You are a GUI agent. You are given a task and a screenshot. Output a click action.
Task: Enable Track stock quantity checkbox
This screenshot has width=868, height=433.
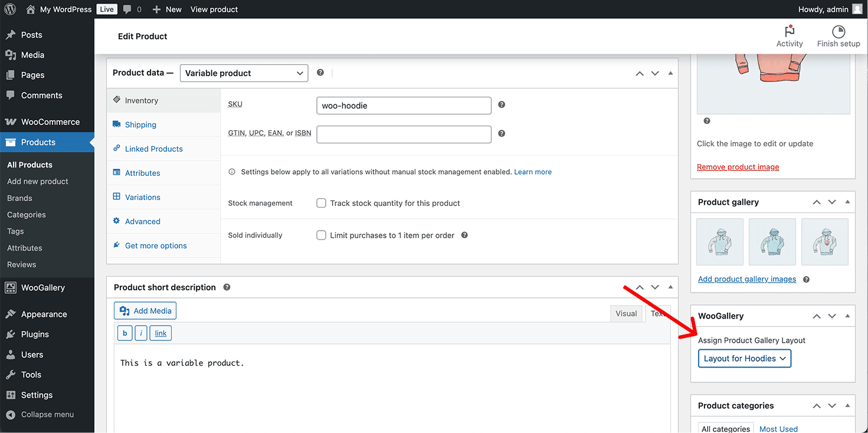point(322,203)
